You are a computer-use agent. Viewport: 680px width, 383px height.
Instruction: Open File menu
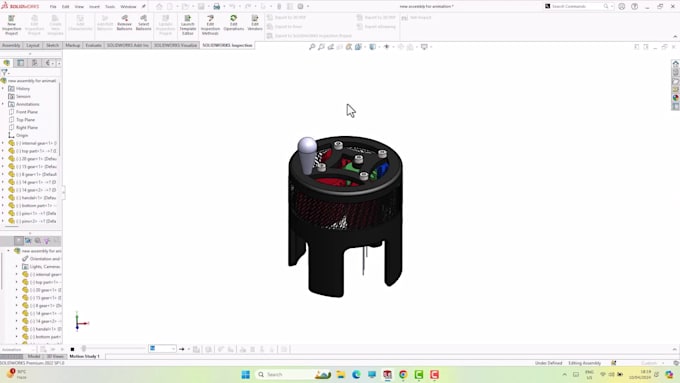(x=53, y=7)
